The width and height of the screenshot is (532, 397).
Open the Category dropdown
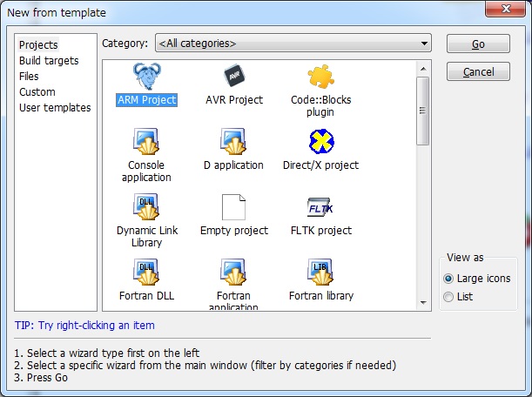click(x=293, y=43)
